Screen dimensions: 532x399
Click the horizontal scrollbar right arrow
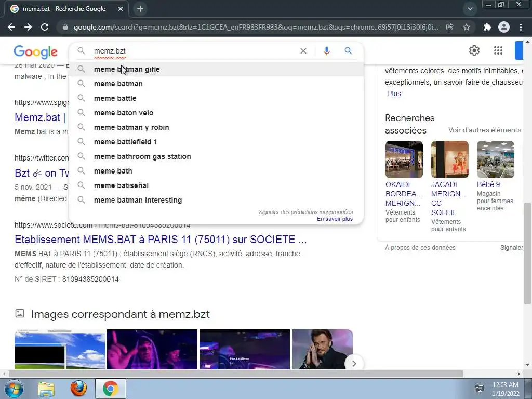pyautogui.click(x=519, y=374)
